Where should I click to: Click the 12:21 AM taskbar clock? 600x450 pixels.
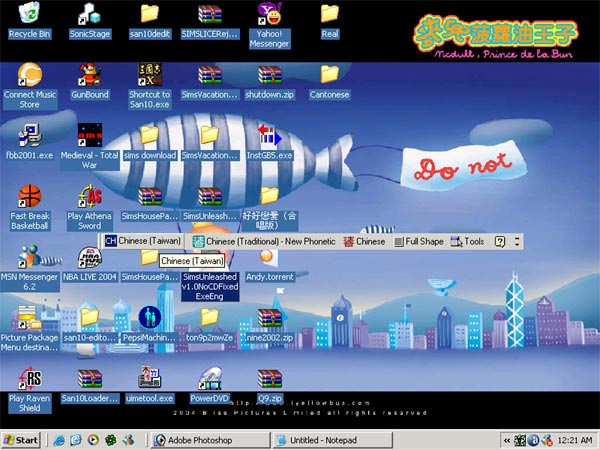tap(575, 440)
